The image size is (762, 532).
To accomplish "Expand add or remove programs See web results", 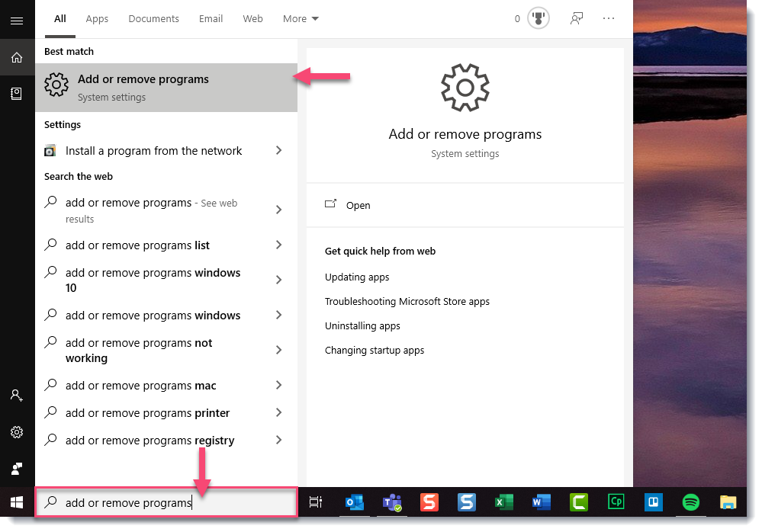I will (x=279, y=210).
